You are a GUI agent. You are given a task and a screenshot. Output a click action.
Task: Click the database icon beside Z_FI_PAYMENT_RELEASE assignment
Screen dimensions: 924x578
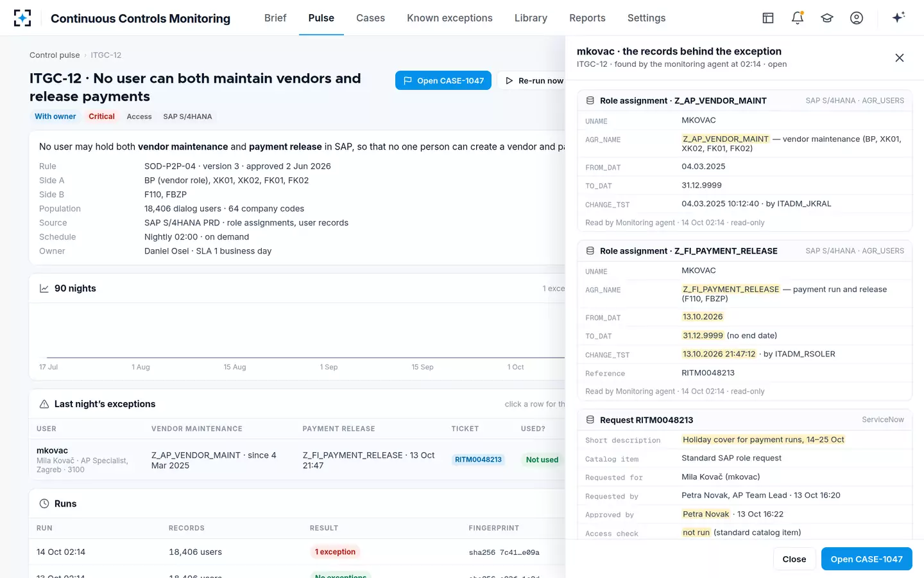(x=590, y=251)
